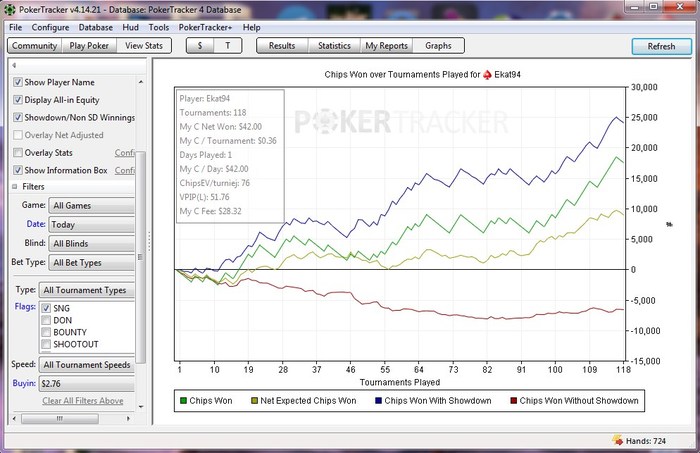Click the 'Tournaments: 118' info box line

pos(212,112)
